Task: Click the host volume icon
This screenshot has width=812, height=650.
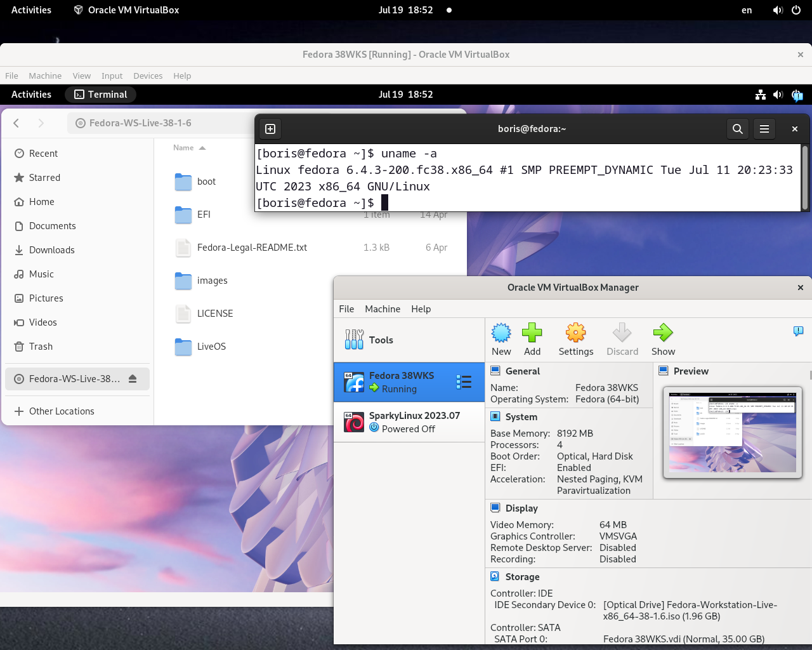Action: [778, 10]
